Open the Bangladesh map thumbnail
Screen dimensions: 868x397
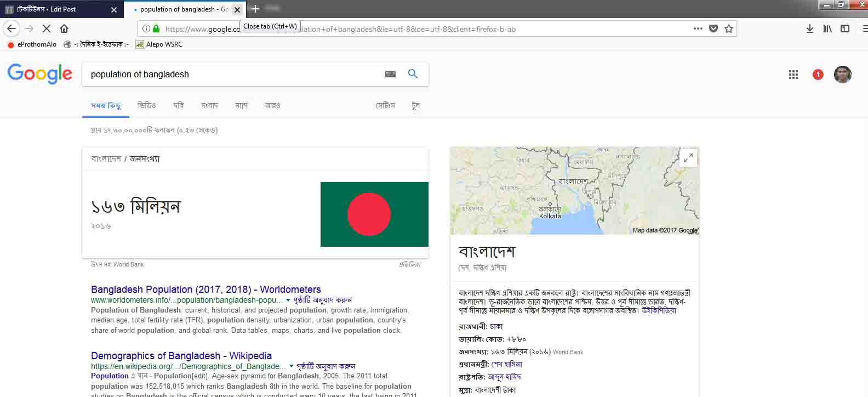click(x=574, y=191)
